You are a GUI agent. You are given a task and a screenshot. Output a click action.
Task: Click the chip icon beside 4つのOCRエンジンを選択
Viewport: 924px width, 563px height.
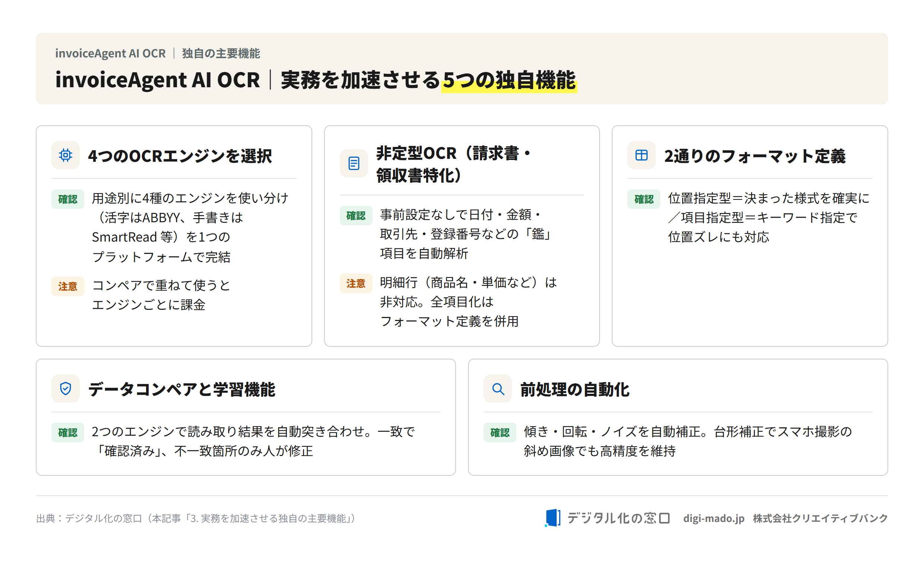click(x=66, y=155)
